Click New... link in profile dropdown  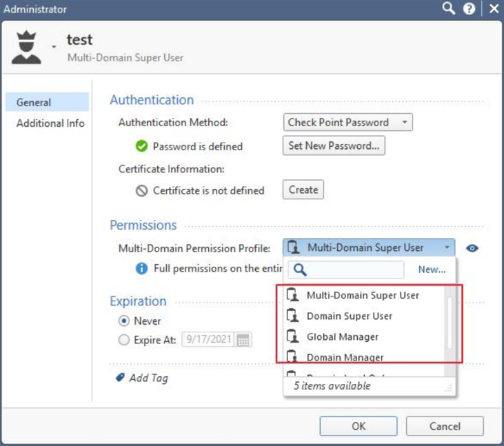pos(432,270)
